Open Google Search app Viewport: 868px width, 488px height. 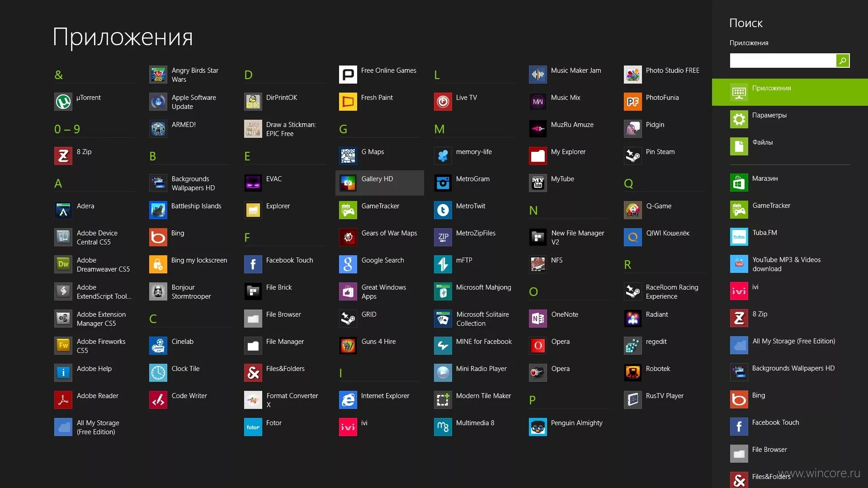(x=348, y=264)
